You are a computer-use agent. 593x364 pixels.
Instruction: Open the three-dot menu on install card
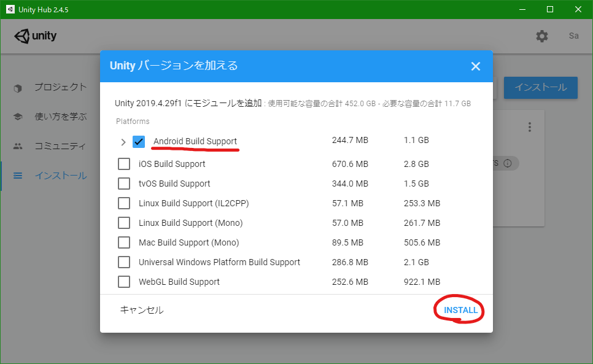coord(529,127)
